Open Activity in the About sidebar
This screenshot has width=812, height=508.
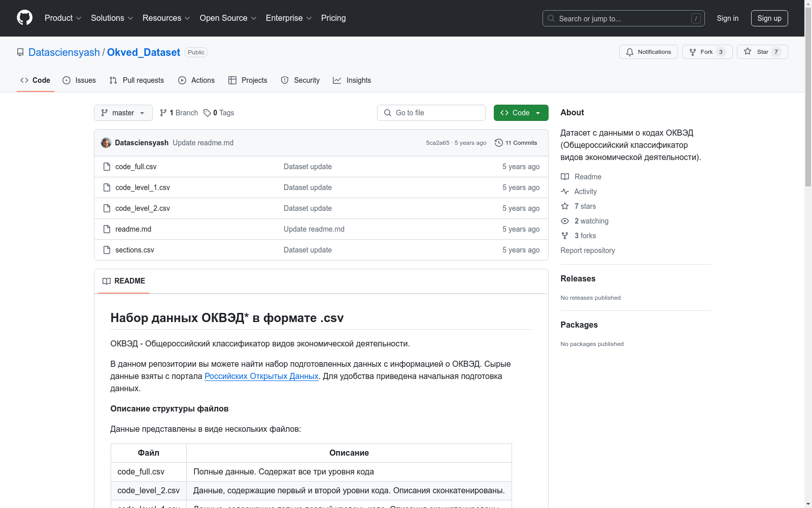(585, 192)
